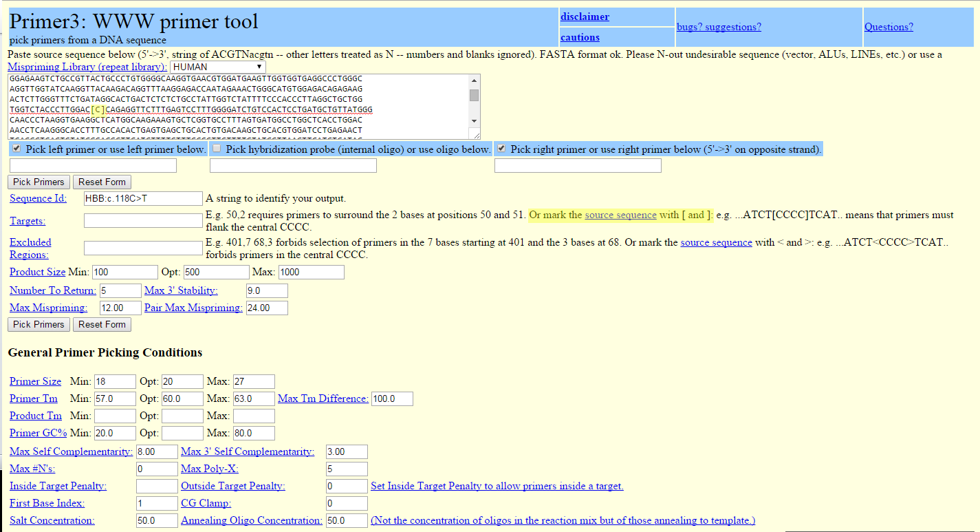980x532 pixels.
Task: Focus the Max Mispriming value field
Action: (x=120, y=308)
